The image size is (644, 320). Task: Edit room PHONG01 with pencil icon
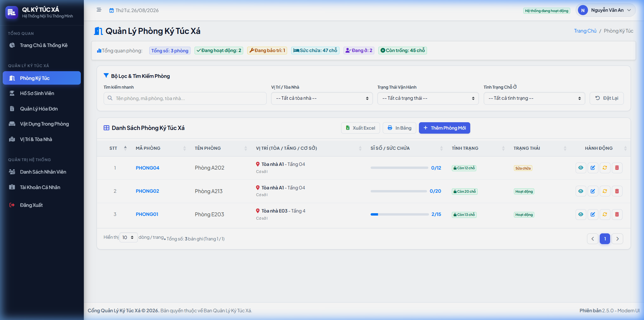(593, 214)
